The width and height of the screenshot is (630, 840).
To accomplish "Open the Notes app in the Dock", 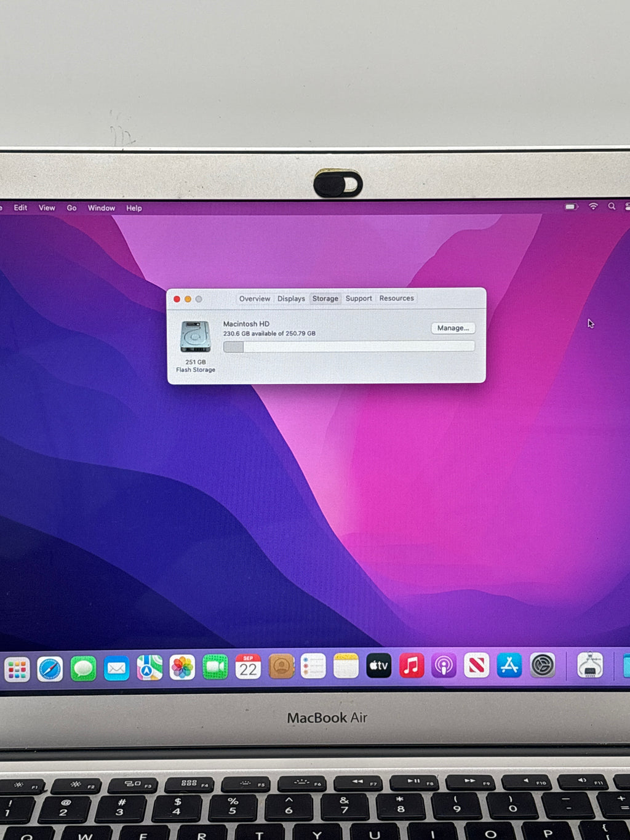I will point(346,665).
